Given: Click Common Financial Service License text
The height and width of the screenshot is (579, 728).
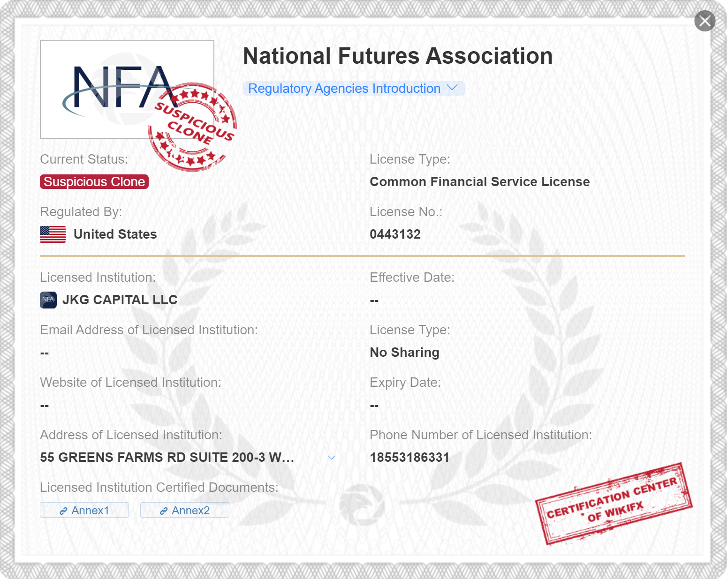Looking at the screenshot, I should [480, 182].
